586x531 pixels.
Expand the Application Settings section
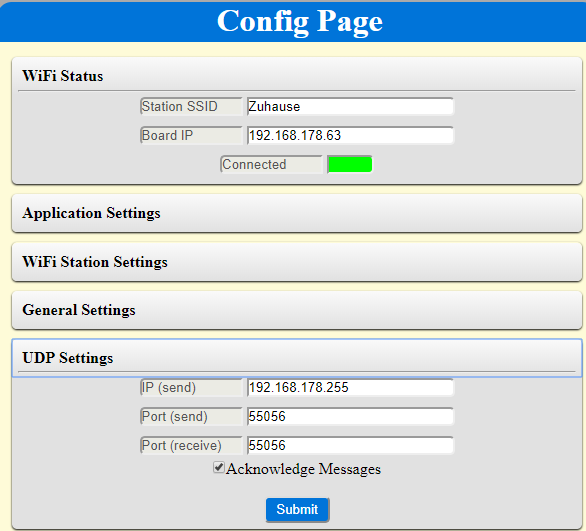[x=297, y=213]
